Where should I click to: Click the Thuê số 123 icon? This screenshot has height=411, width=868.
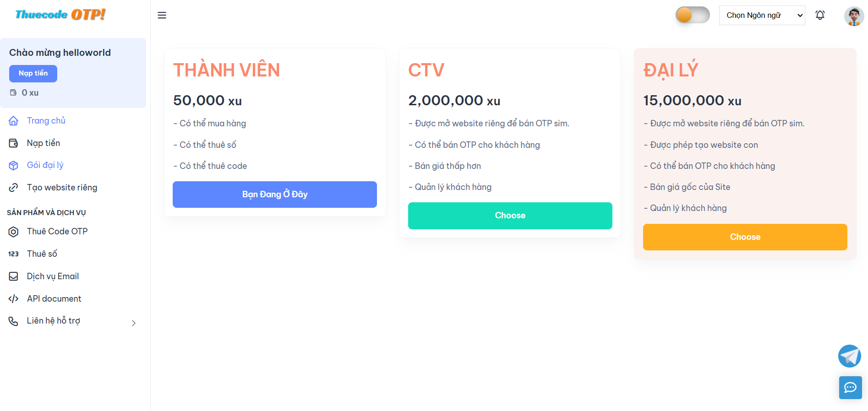(x=13, y=254)
